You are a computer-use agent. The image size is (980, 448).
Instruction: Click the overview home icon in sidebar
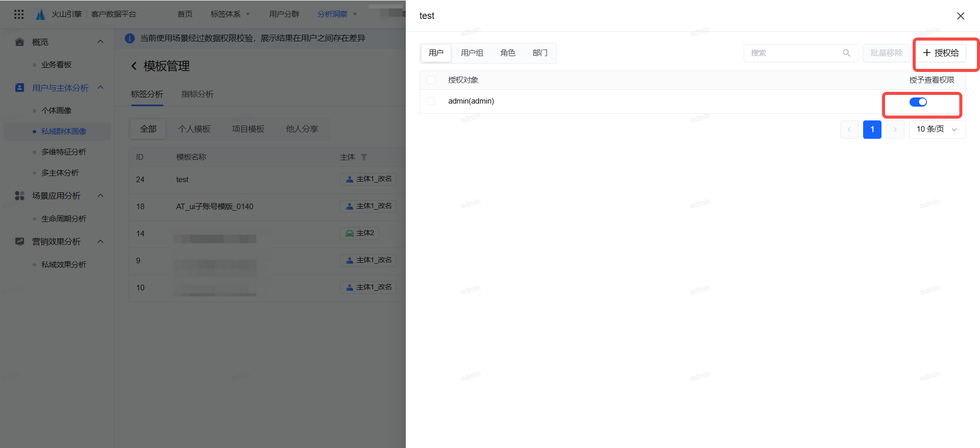pos(20,42)
